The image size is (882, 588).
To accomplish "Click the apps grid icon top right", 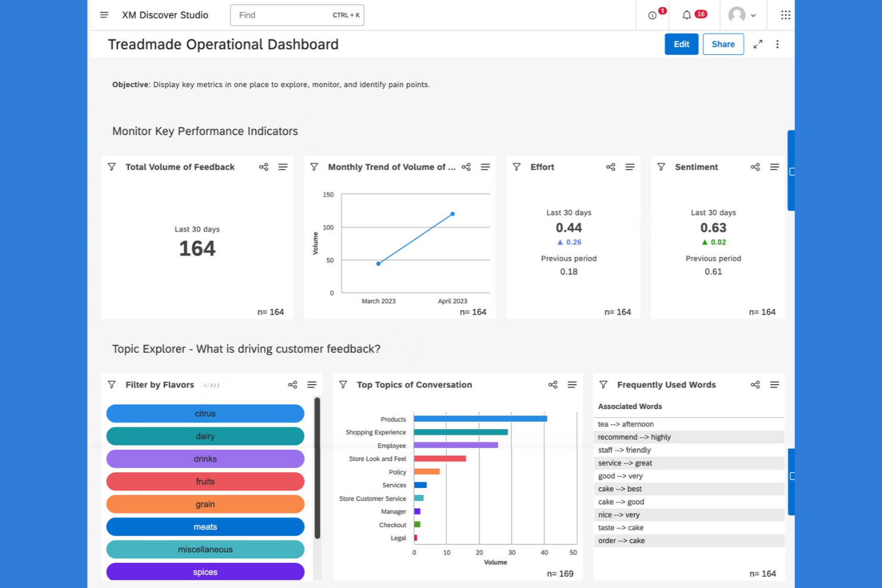I will click(x=785, y=15).
